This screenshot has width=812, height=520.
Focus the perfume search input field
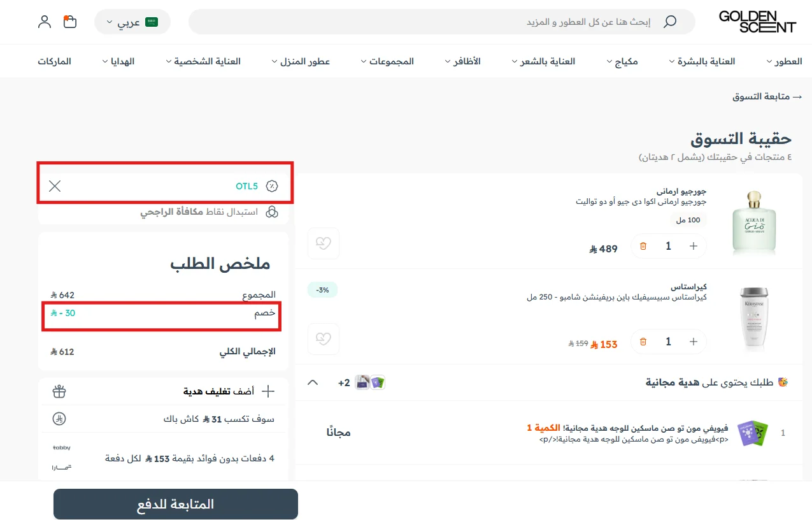[x=442, y=22]
